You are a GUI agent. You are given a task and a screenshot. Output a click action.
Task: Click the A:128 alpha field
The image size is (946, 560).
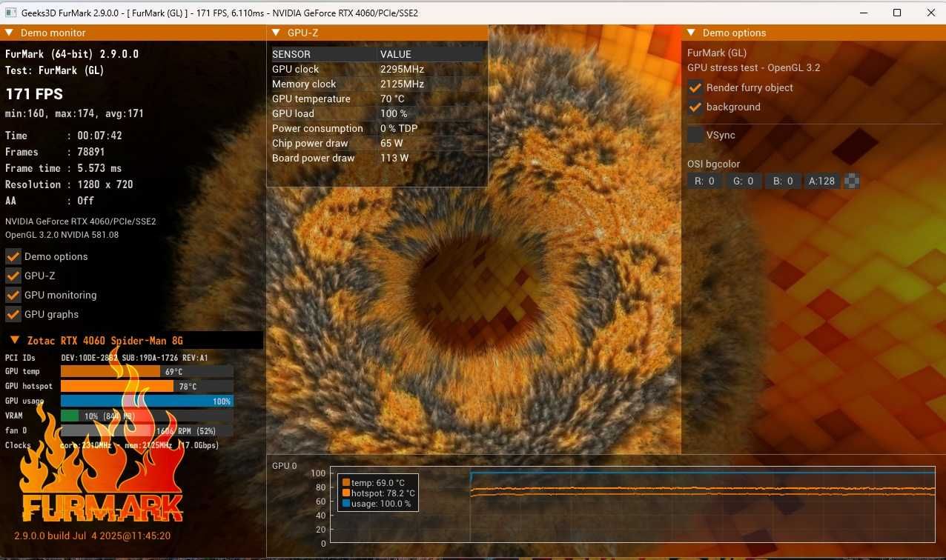coord(822,181)
